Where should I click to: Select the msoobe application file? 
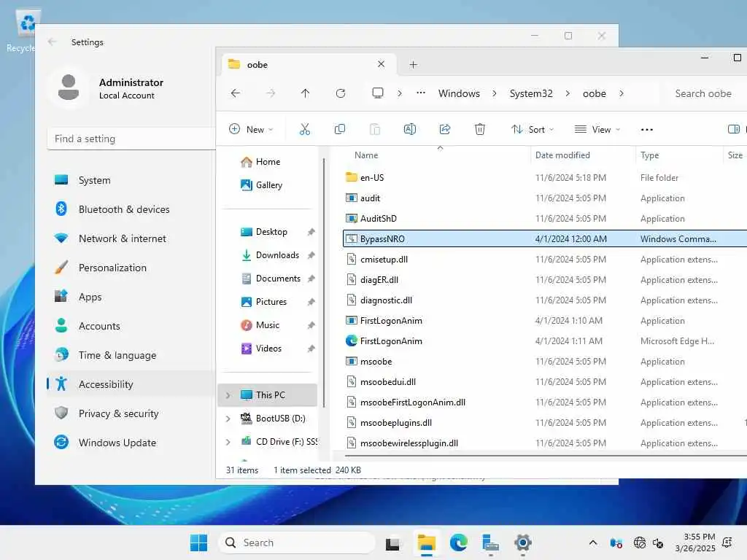pyautogui.click(x=376, y=362)
